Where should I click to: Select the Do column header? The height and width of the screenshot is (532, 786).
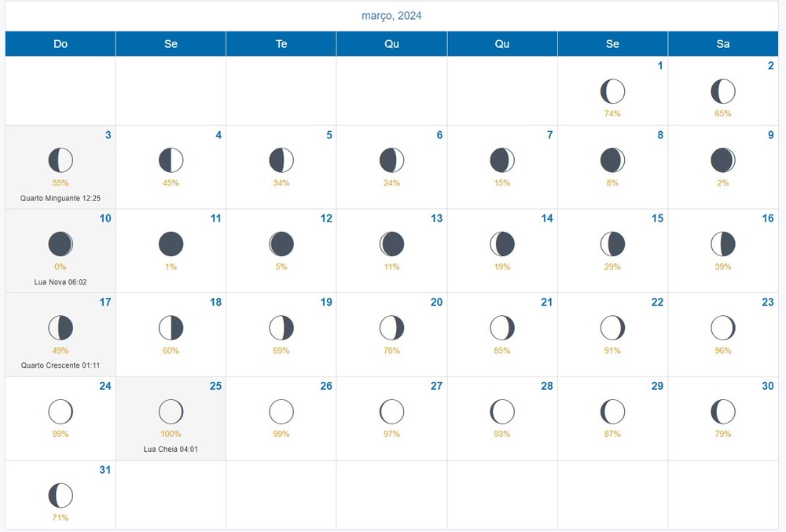(61, 44)
